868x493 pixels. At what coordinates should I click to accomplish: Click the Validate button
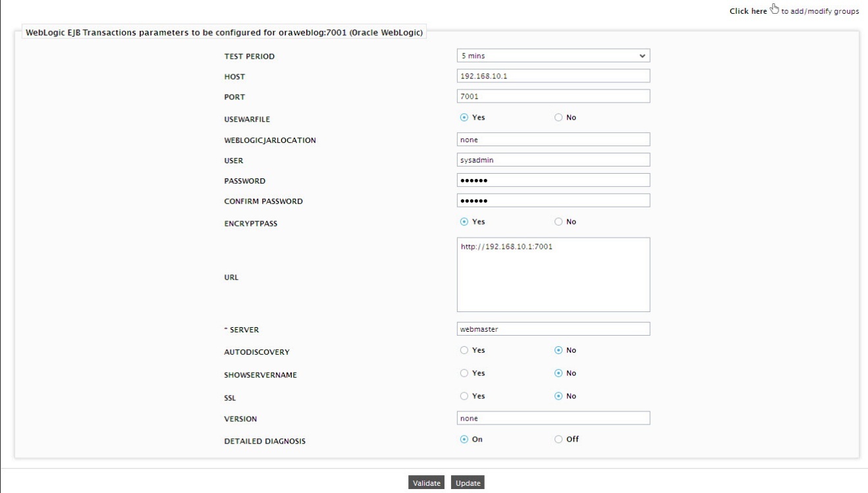click(427, 483)
